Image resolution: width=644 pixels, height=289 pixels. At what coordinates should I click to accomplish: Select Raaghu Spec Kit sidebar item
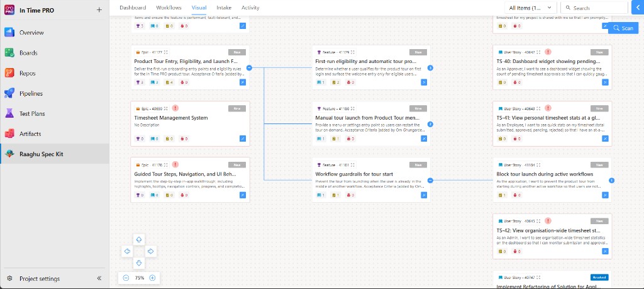tap(55, 154)
